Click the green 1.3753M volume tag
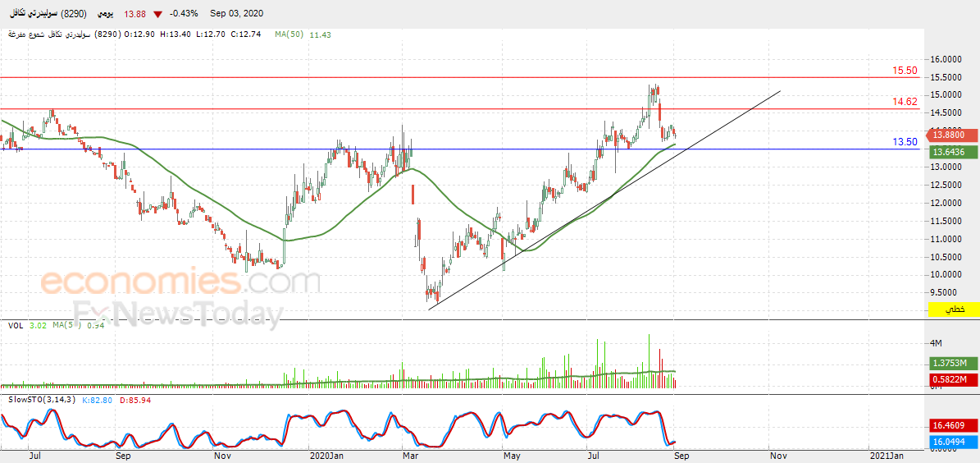The width and height of the screenshot is (980, 463). click(x=953, y=363)
